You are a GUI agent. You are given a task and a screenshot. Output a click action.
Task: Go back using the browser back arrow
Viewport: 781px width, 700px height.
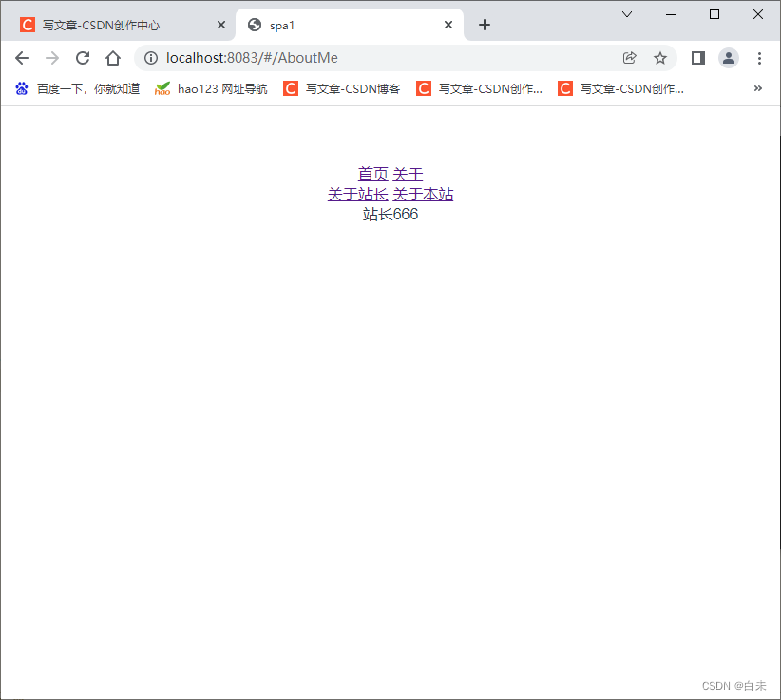tap(22, 58)
